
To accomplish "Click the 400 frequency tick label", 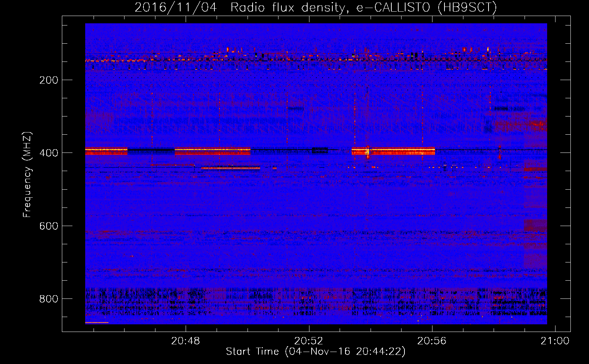I will pos(49,153).
